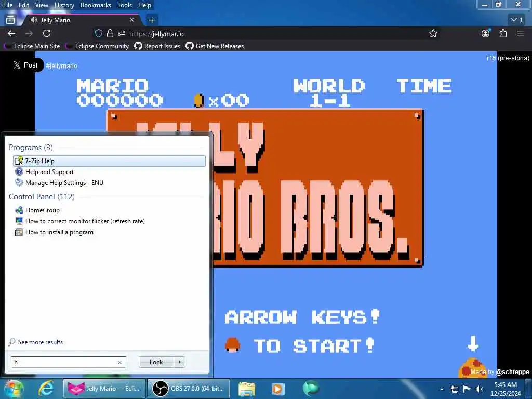
Task: Open Windows Explorer folder icon on the taskbar
Action: point(247,389)
